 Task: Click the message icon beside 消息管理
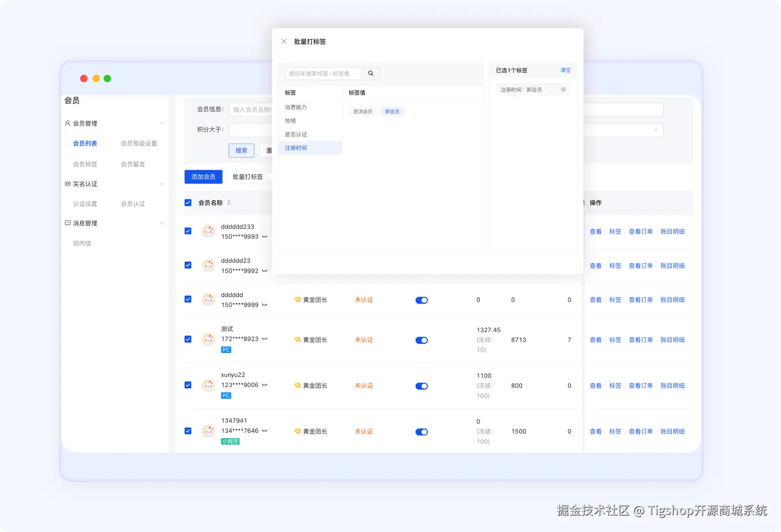coord(68,223)
